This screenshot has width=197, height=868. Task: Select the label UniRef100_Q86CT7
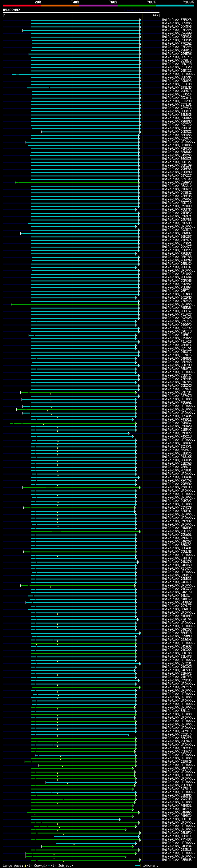(x=177, y=467)
